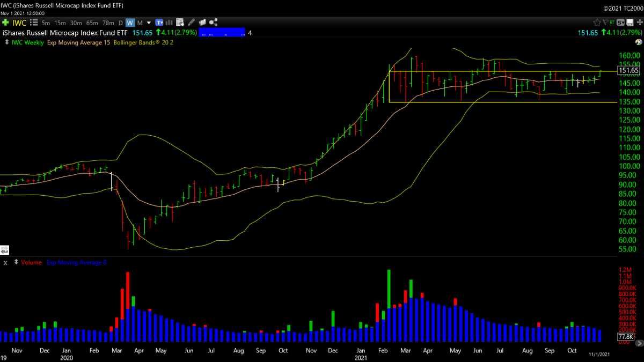Image resolution: width=644 pixels, height=362 pixels.
Task: Click the red Volume indicator label
Action: [x=32, y=262]
